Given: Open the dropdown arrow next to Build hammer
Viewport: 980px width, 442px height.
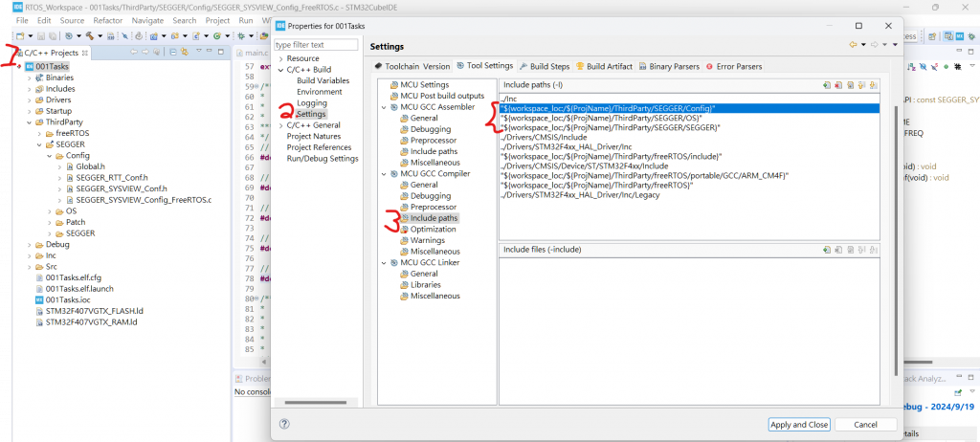Looking at the screenshot, I should tap(100, 36).
